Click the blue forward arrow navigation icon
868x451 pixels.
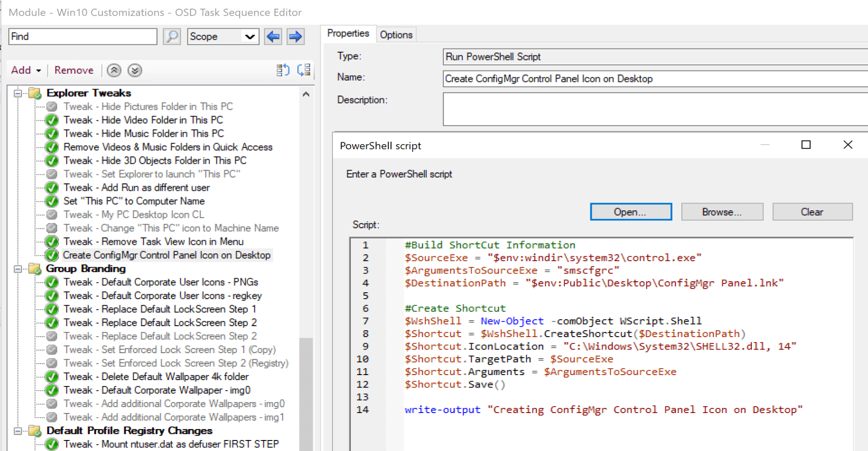pyautogui.click(x=295, y=36)
